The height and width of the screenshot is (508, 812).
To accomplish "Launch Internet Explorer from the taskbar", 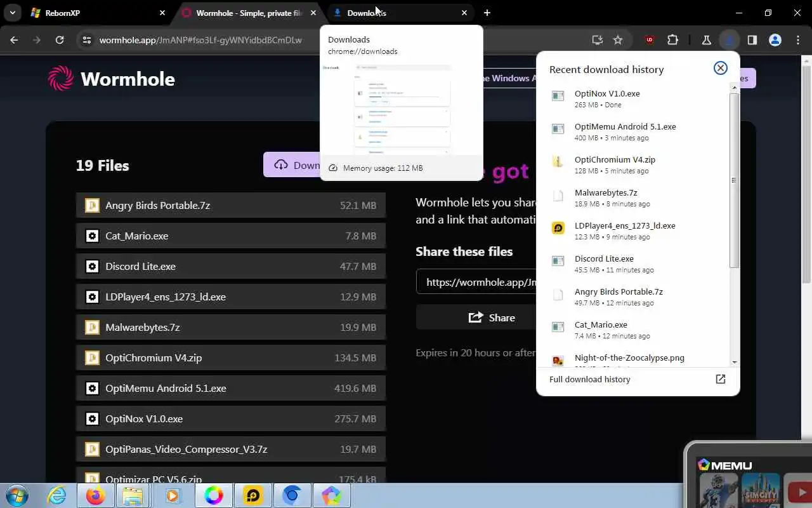I will point(57,495).
